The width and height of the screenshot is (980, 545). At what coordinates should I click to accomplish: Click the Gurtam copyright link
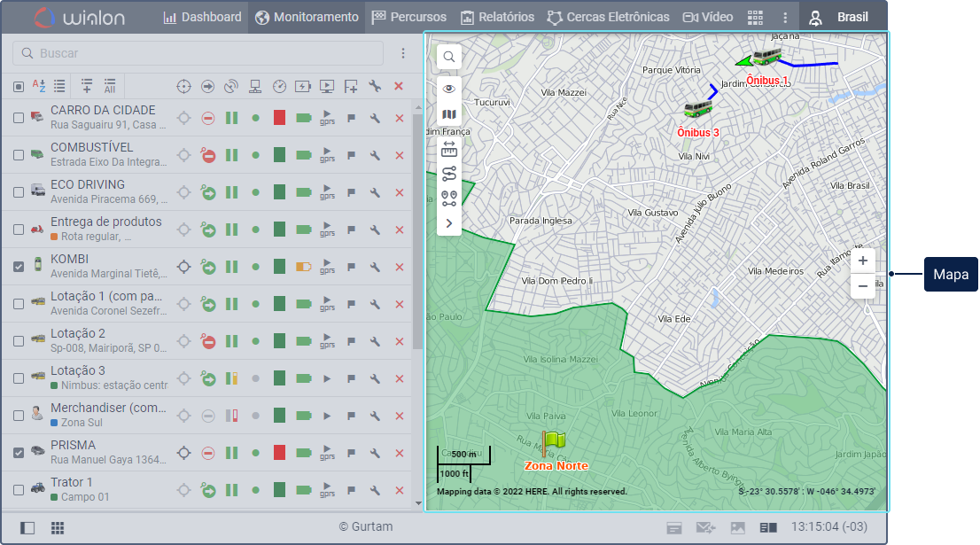365,527
